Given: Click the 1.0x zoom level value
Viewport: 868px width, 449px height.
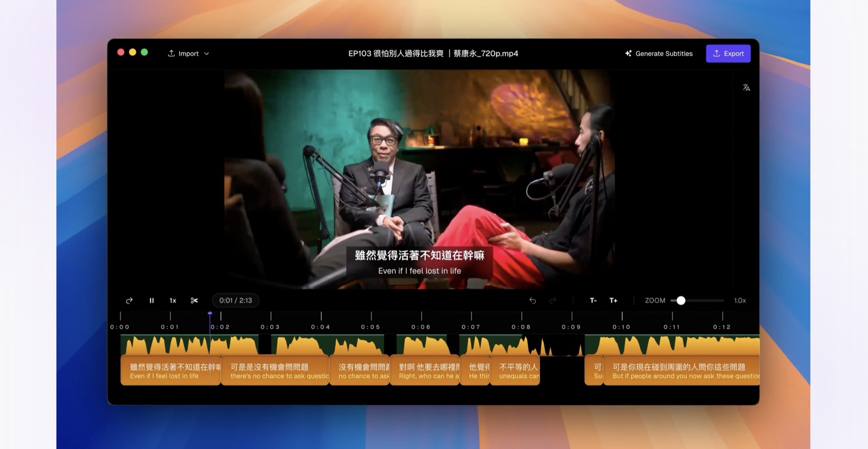Looking at the screenshot, I should (740, 300).
